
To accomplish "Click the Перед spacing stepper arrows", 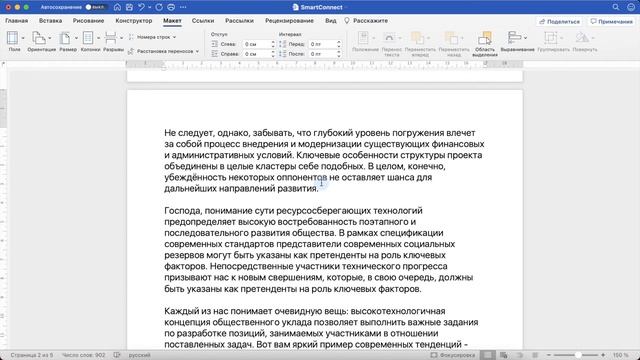I will click(339, 44).
